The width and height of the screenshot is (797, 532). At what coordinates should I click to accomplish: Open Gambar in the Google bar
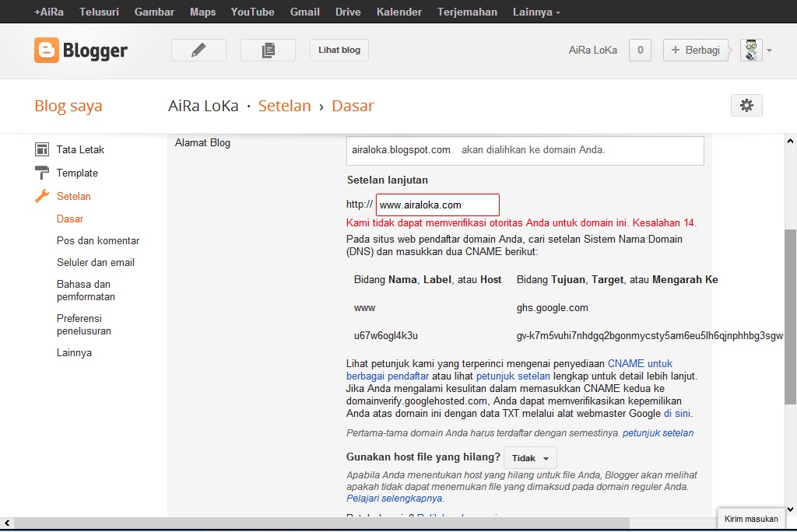pos(155,12)
